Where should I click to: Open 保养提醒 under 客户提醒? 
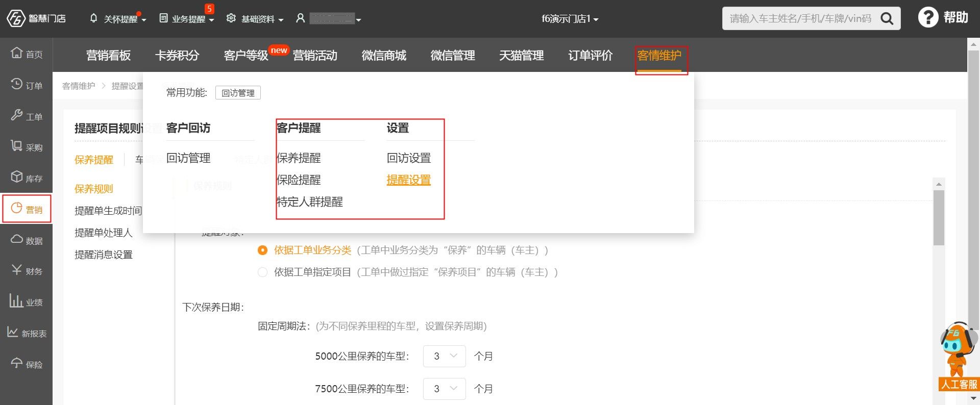(x=299, y=158)
